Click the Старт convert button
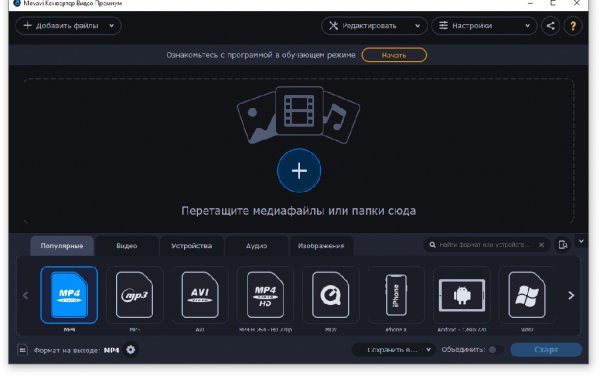Screen dimensions: 600x376 click(546, 349)
